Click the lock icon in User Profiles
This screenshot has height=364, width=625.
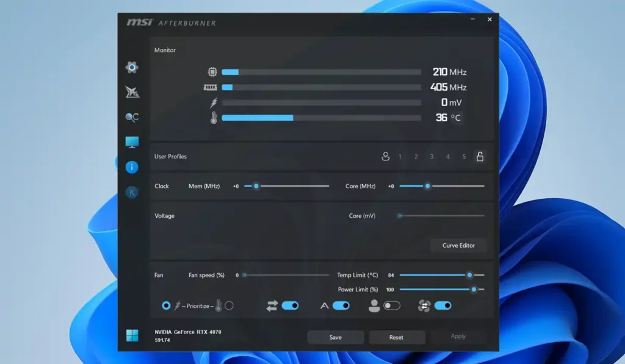[480, 156]
